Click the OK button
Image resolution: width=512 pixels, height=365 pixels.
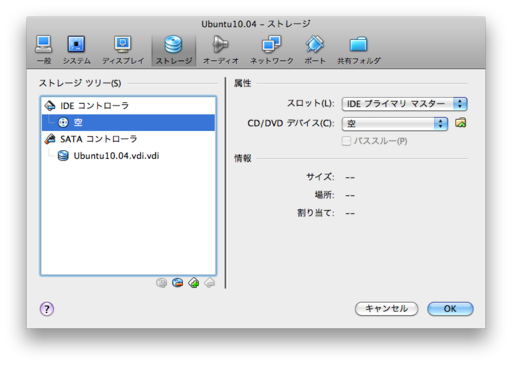[x=450, y=309]
